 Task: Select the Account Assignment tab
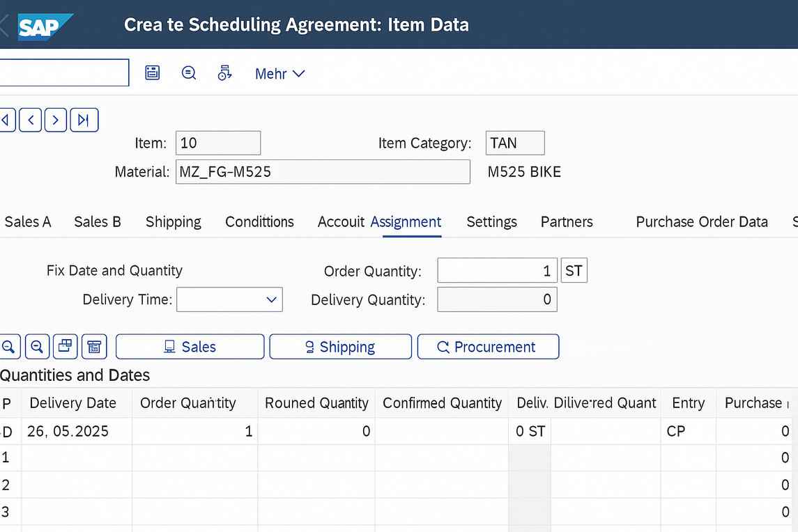coord(380,221)
